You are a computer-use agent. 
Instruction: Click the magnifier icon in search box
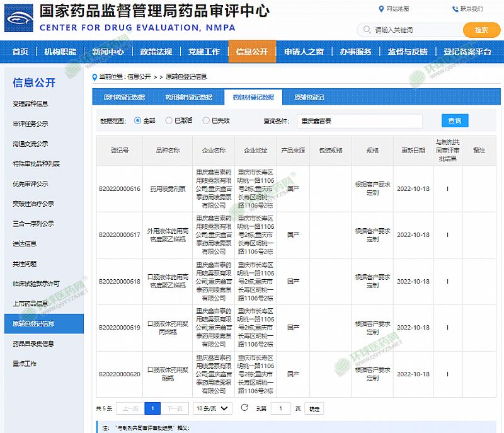click(366, 30)
